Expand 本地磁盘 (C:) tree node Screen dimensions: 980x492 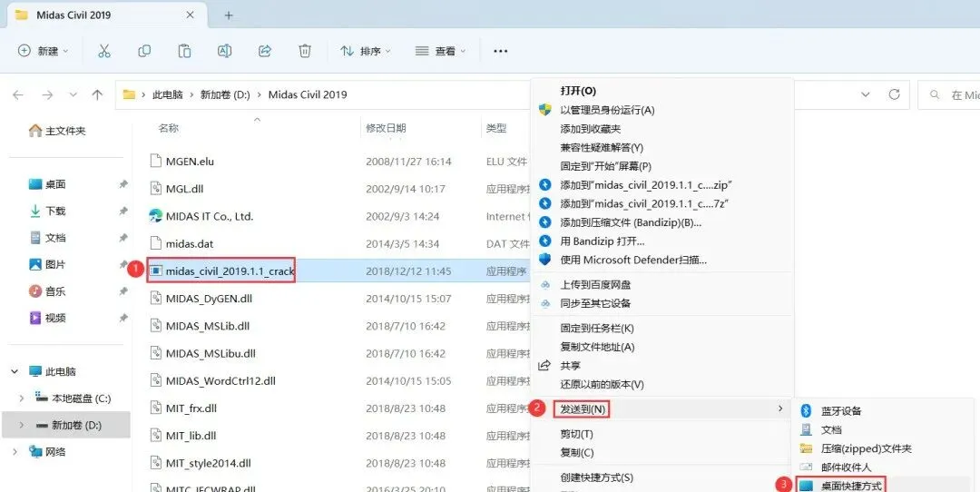tap(23, 399)
